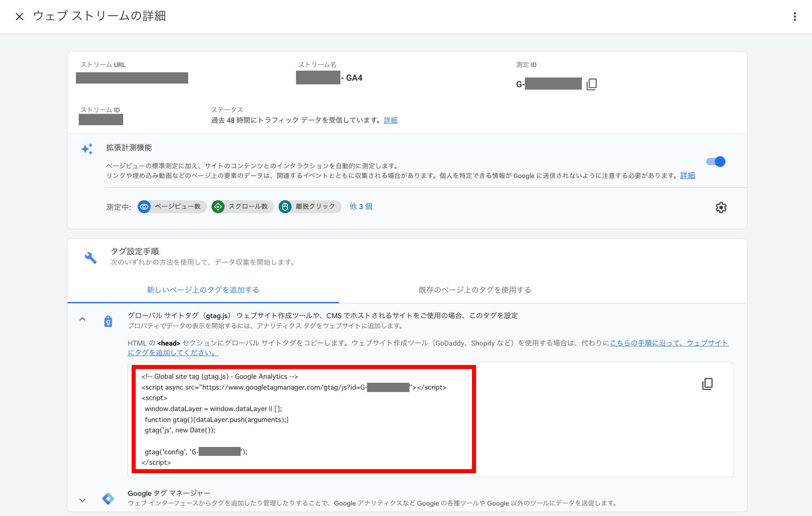Viewport: 812px width, 516px height.
Task: Click the eye icon for page views
Action: [144, 207]
